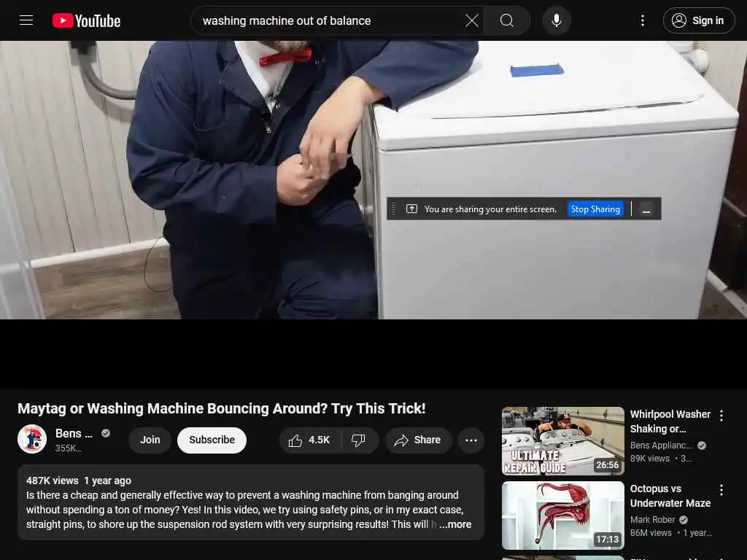Click the search magnifier button
This screenshot has height=560, width=747.
[x=507, y=20]
